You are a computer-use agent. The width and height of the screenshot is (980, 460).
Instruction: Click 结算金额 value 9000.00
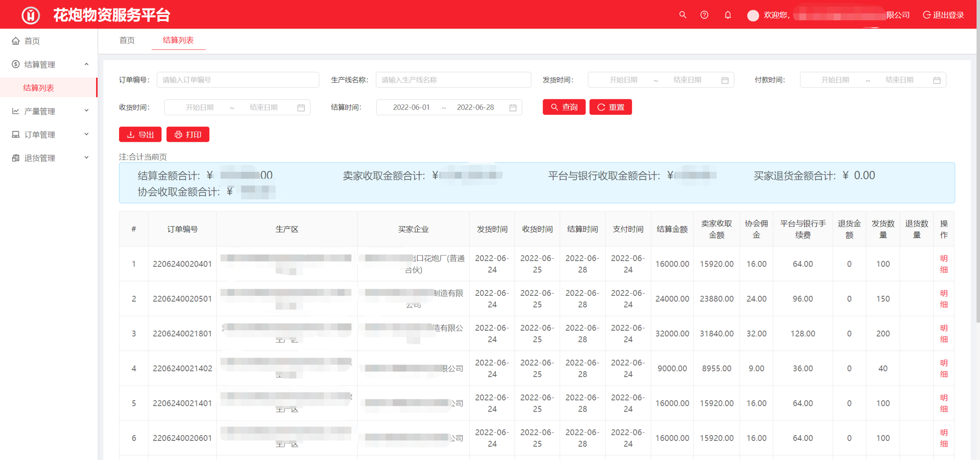(672, 369)
